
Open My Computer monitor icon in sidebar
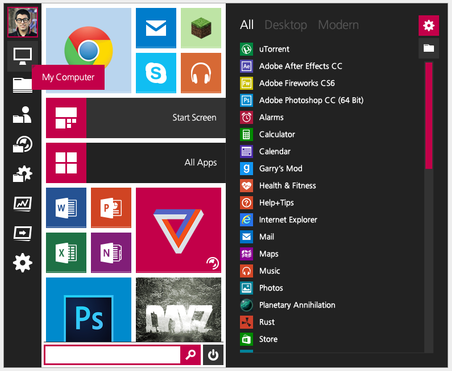(x=23, y=56)
